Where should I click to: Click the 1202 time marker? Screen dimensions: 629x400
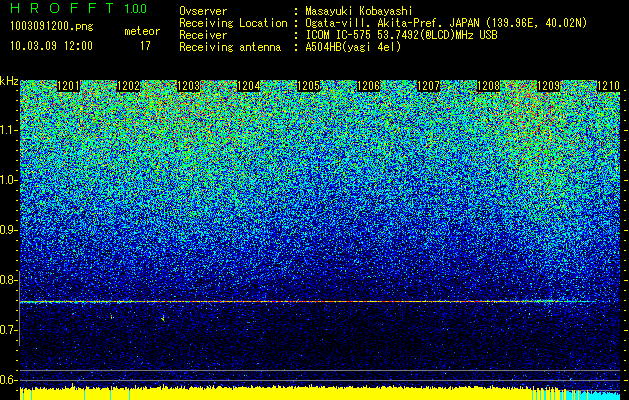pos(128,86)
